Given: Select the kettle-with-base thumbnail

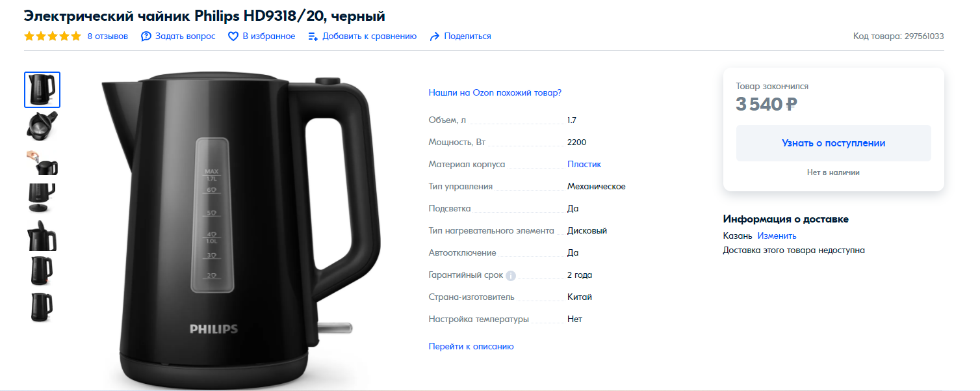Looking at the screenshot, I should click(x=42, y=198).
